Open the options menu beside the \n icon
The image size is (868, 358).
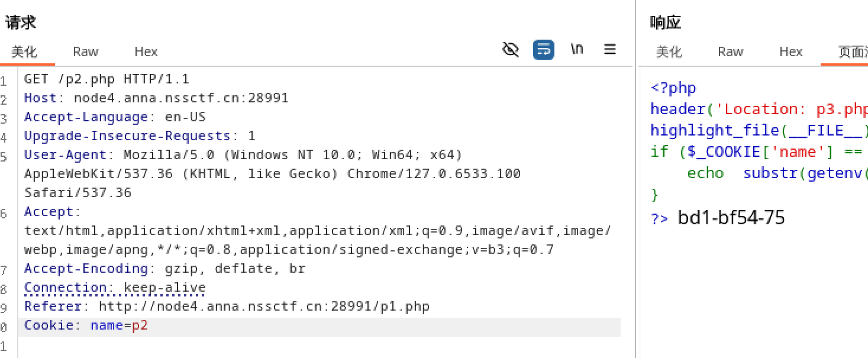click(609, 50)
